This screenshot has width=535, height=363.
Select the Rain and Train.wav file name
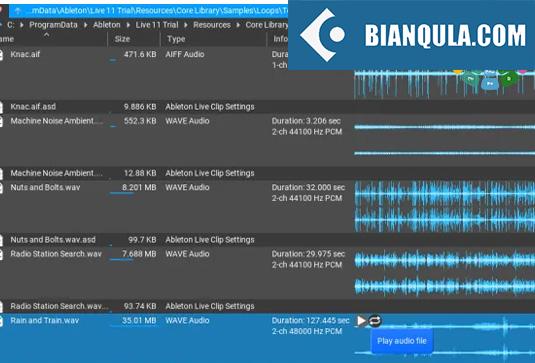click(45, 320)
